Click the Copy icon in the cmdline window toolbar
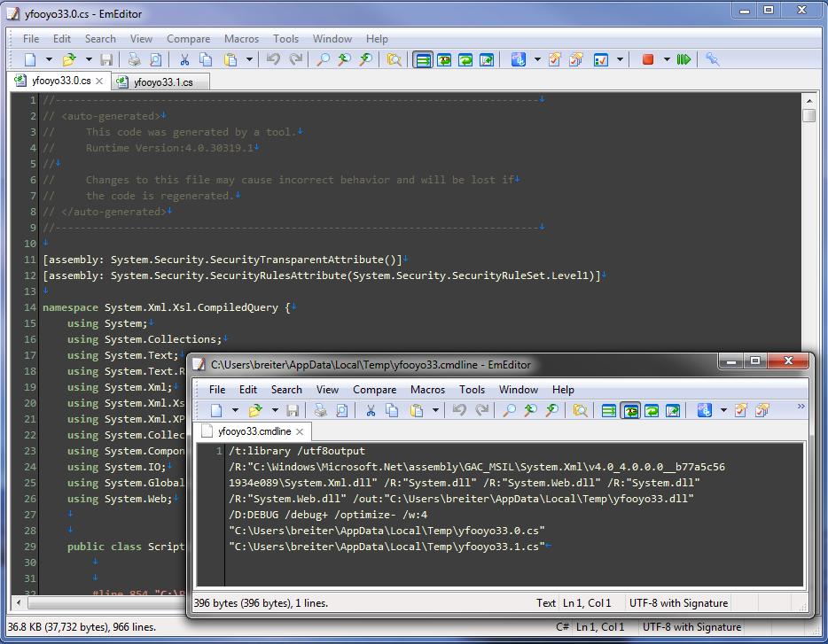Image resolution: width=828 pixels, height=644 pixels. coord(392,411)
